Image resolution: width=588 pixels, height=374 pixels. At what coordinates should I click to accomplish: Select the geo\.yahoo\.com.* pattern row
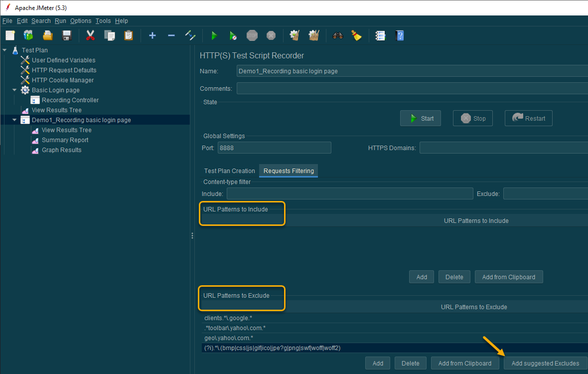click(x=395, y=338)
